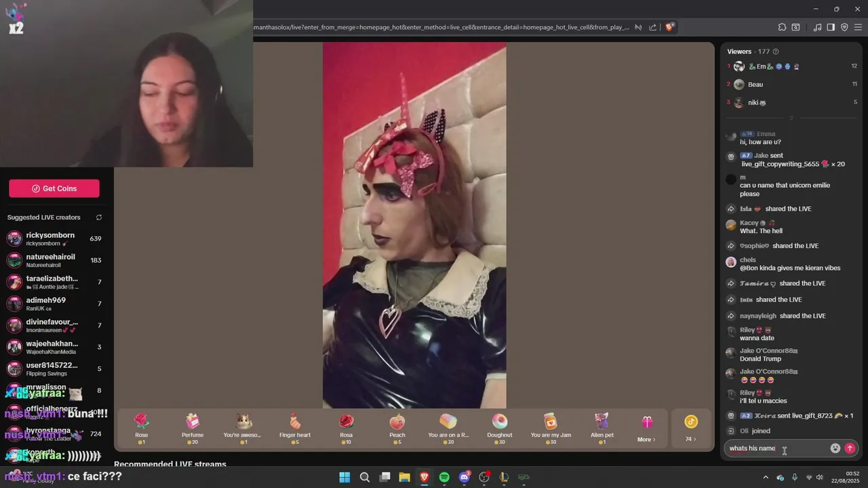
Task: Open the browser extensions puzzle icon
Action: (782, 27)
